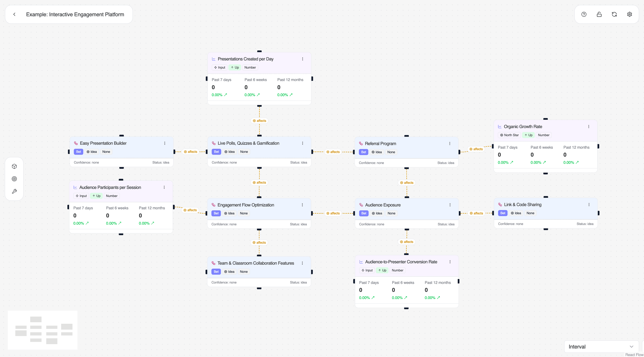Open the options menu on Engagement Flow Optimization

pyautogui.click(x=302, y=205)
